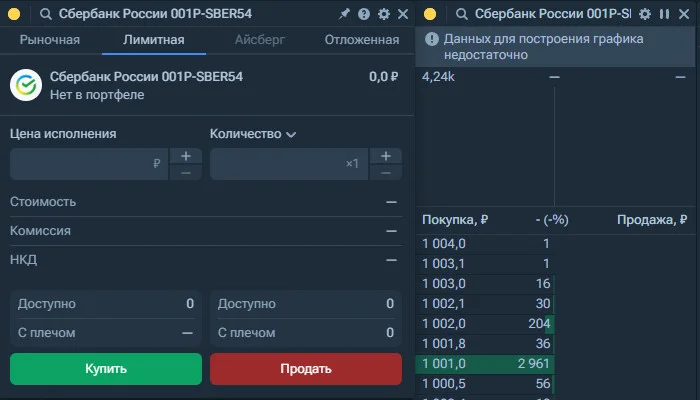Select the Айсберг order tab
Screen dimensions: 700x400
[x=259, y=40]
